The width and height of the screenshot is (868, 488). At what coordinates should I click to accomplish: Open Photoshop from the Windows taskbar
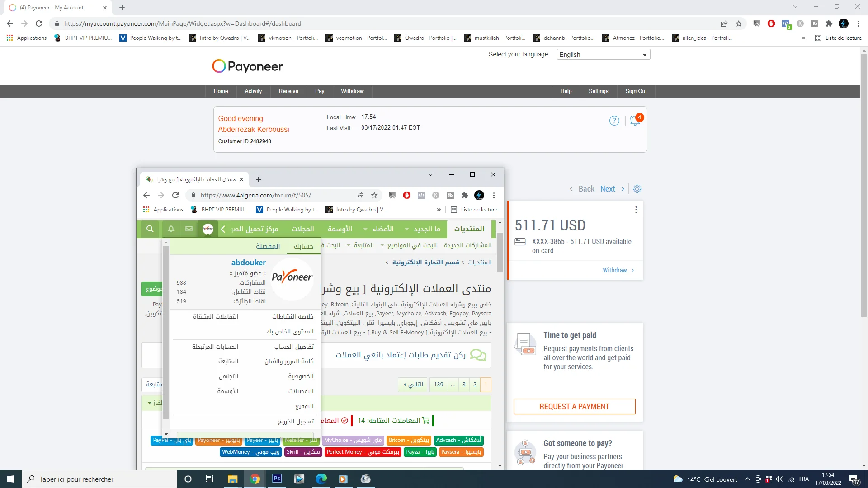(277, 479)
